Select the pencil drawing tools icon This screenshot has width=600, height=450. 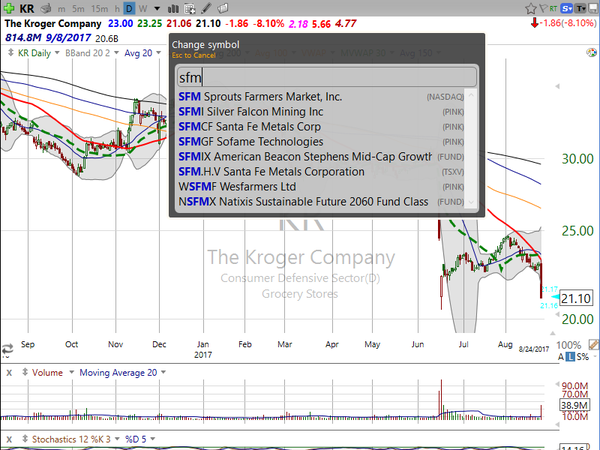click(206, 8)
